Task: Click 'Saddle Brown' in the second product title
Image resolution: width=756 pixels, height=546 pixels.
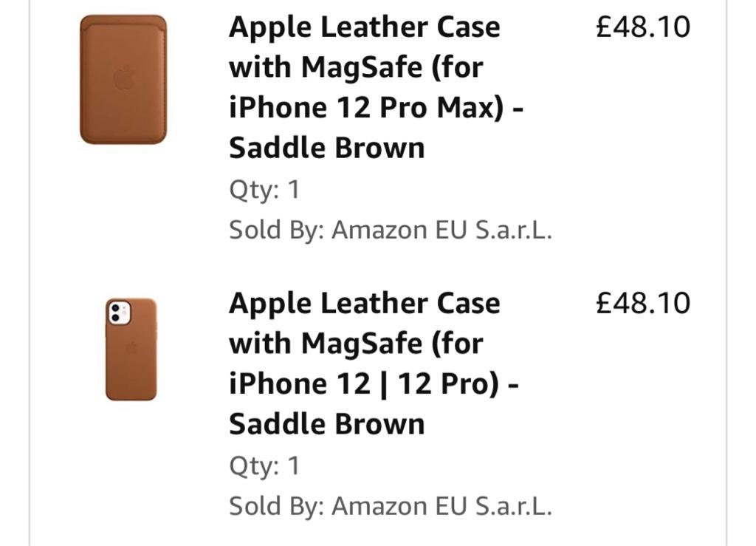Action: coord(326,424)
